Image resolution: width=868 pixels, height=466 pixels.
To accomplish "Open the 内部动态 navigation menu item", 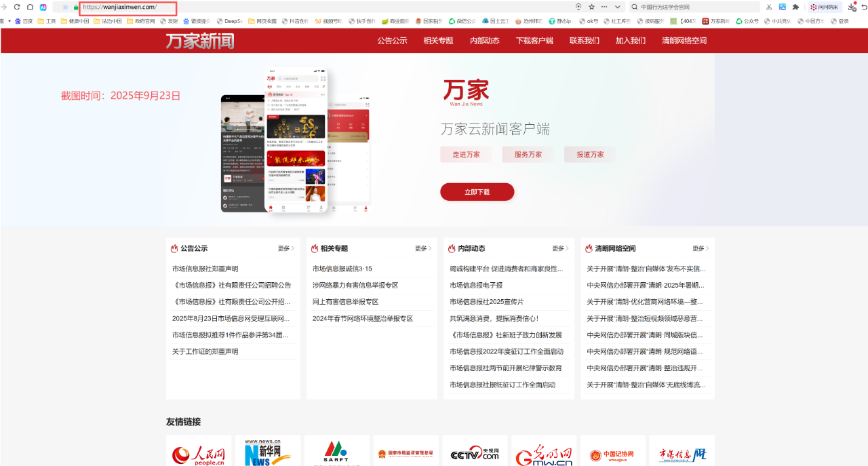I will (x=484, y=41).
